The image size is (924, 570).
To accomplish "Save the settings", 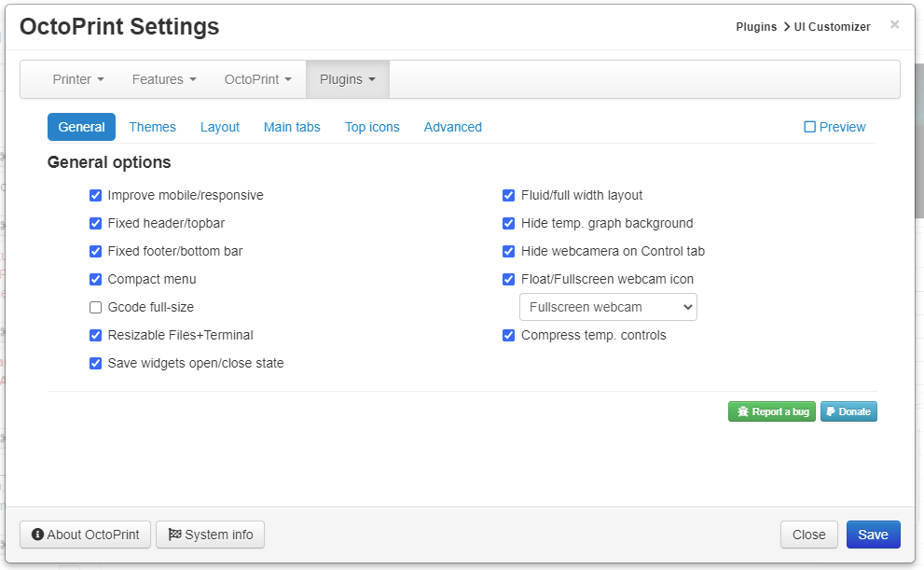I will 874,535.
